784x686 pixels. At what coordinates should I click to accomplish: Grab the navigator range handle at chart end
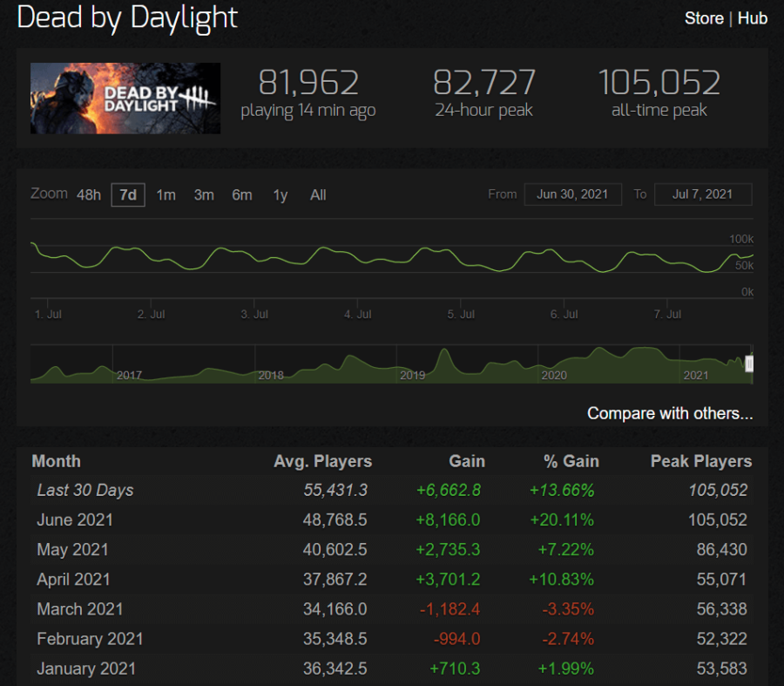[749, 363]
